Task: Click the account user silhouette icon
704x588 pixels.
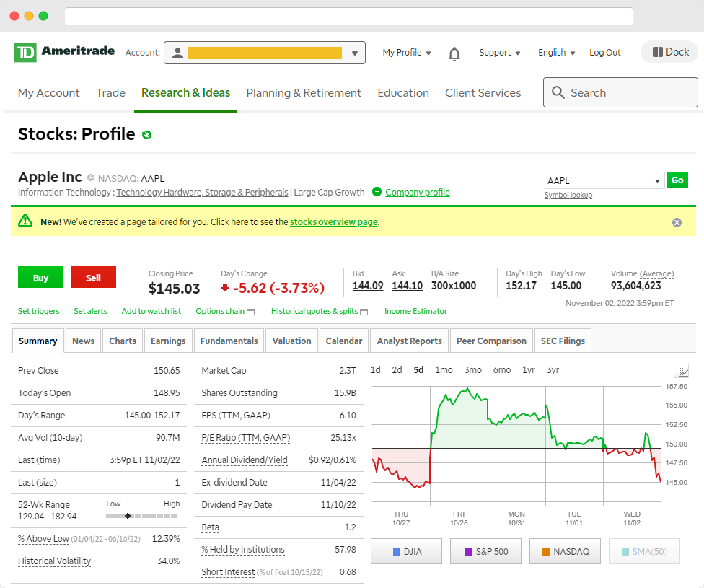Action: pos(177,53)
